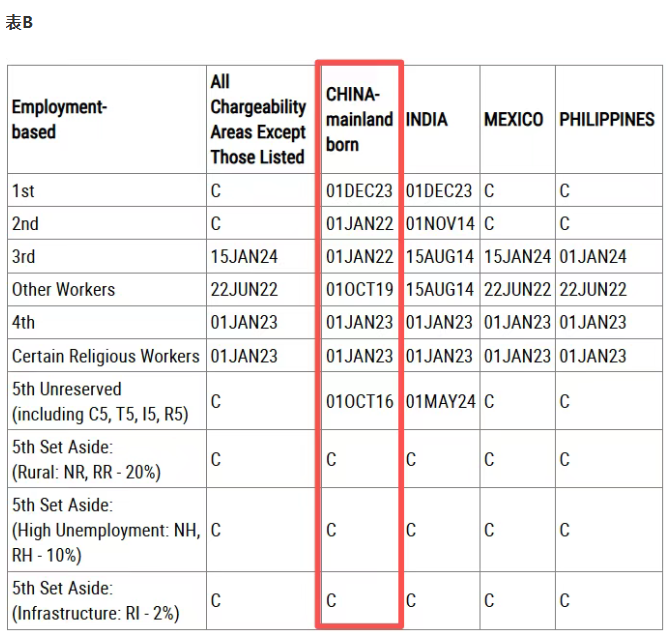Select Philippines 3rd preference date 01JAN24

[x=593, y=257]
